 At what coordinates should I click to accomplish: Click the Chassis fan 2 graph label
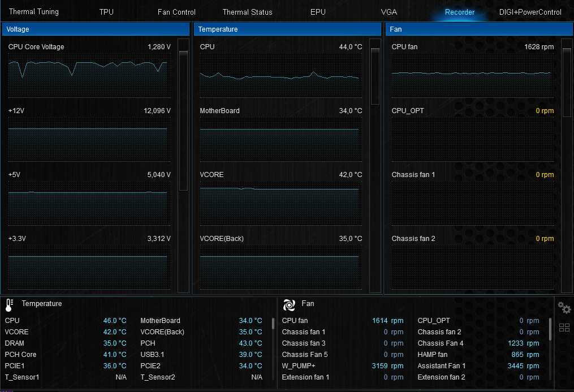[413, 239]
